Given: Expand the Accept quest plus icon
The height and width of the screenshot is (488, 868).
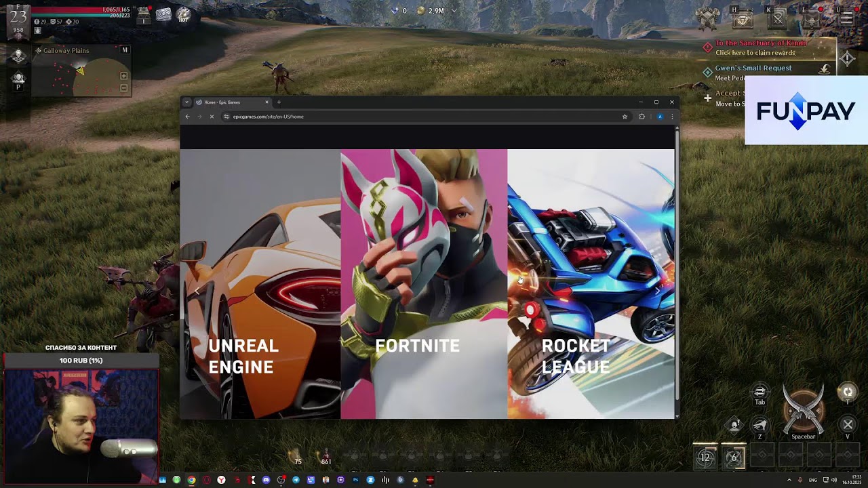Looking at the screenshot, I should pos(707,99).
